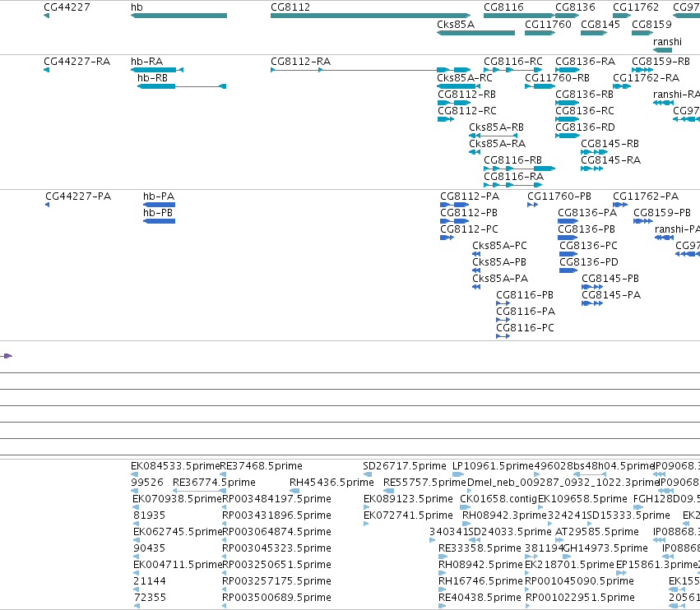Select the CG8145-PB protein label
Screen dimensions: 700x610
click(x=610, y=279)
